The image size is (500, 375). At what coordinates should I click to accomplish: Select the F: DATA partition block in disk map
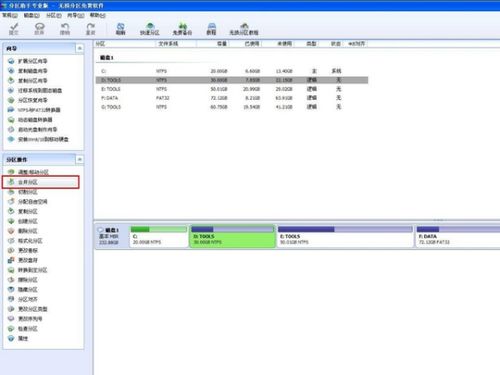(458, 236)
